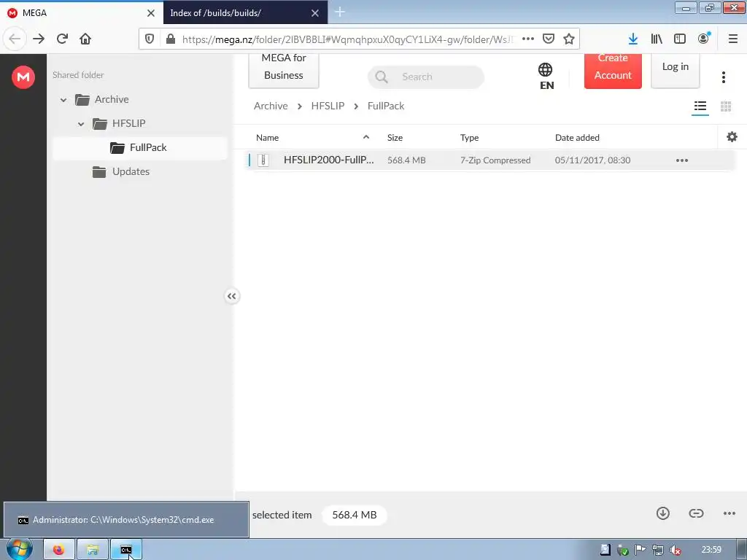Screen dimensions: 747x560
Task: Close the Index of /builds/builds/ tab
Action: 315,13
